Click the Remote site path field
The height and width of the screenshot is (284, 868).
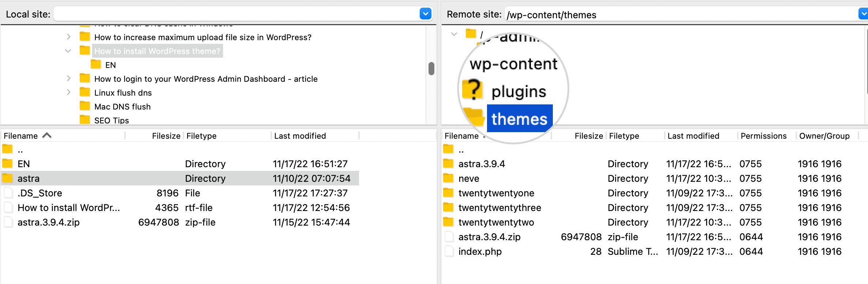(681, 15)
